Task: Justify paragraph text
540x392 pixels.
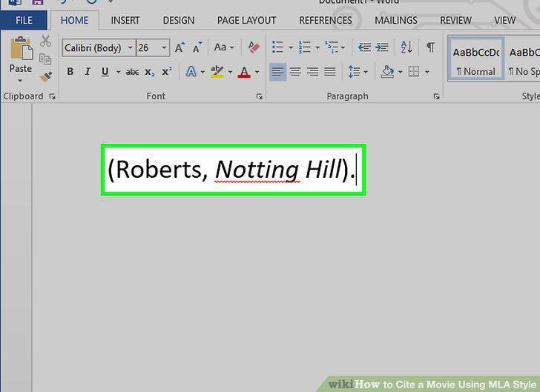Action: coord(330,72)
